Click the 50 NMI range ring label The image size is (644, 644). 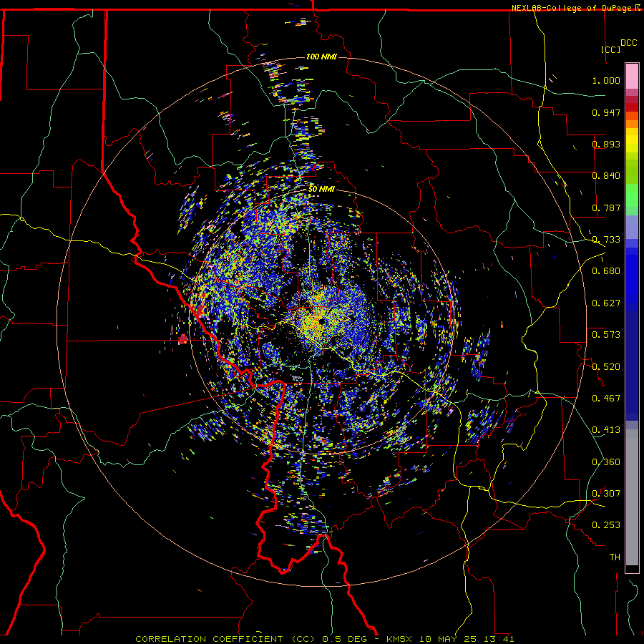coord(321,189)
